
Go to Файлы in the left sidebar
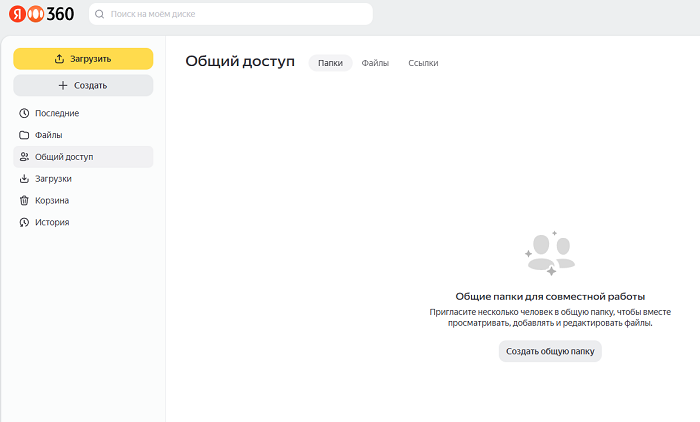click(x=49, y=135)
